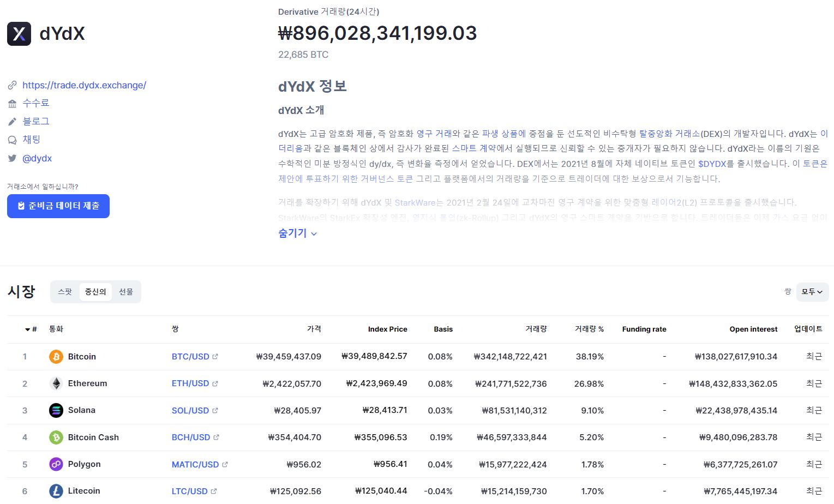
Task: Sort by the Funding rate column header
Action: pyautogui.click(x=644, y=329)
